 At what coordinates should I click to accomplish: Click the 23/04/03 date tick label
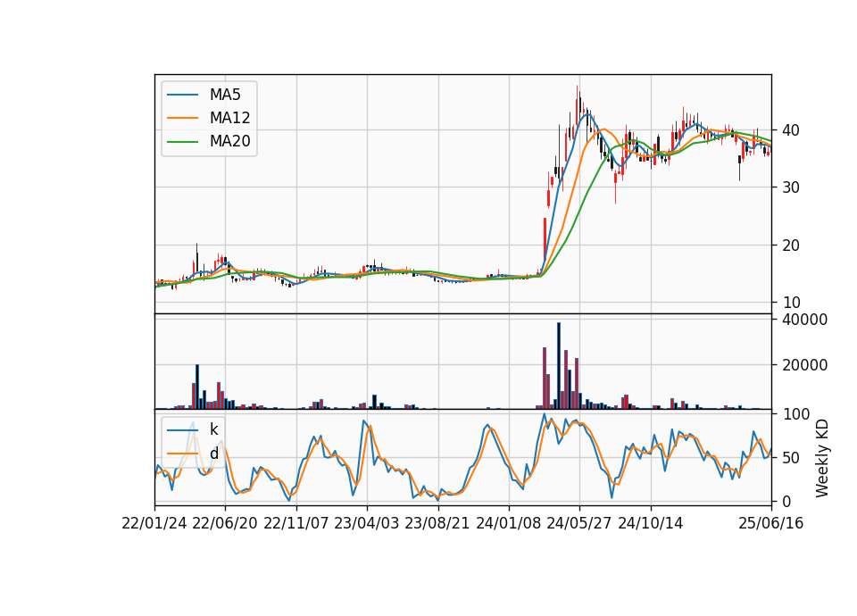tap(367, 523)
